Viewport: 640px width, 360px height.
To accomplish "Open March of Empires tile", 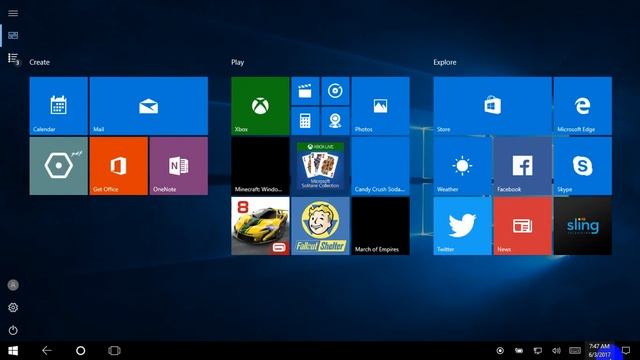I will (x=380, y=226).
